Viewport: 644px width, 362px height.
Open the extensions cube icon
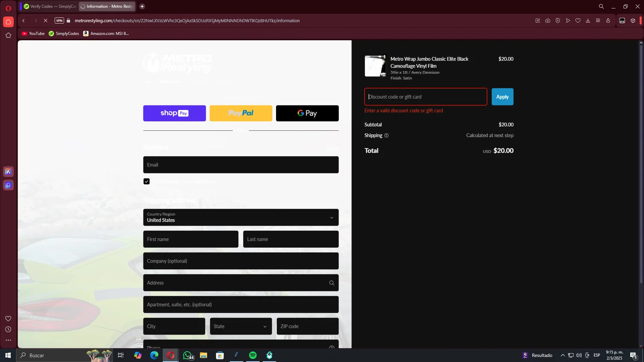(633, 21)
